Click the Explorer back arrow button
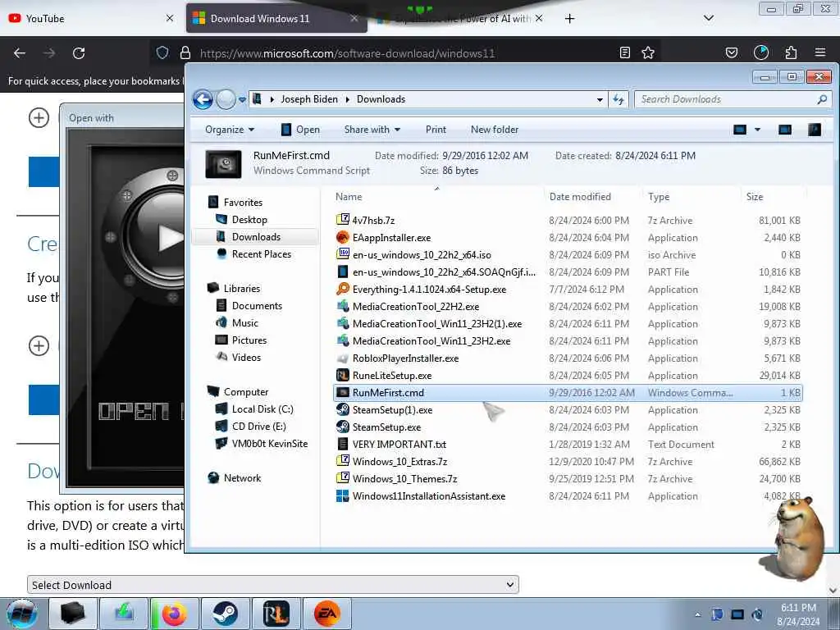840x630 pixels. [203, 99]
